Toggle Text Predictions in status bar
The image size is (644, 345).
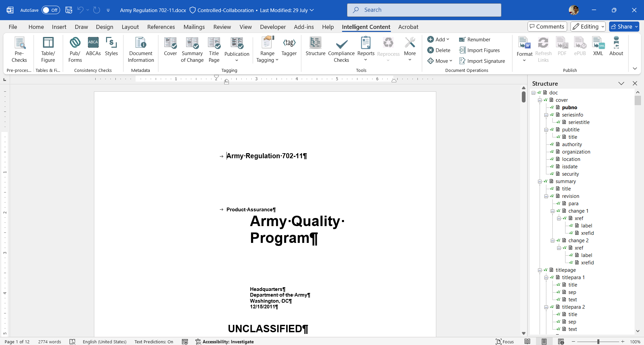(154, 342)
